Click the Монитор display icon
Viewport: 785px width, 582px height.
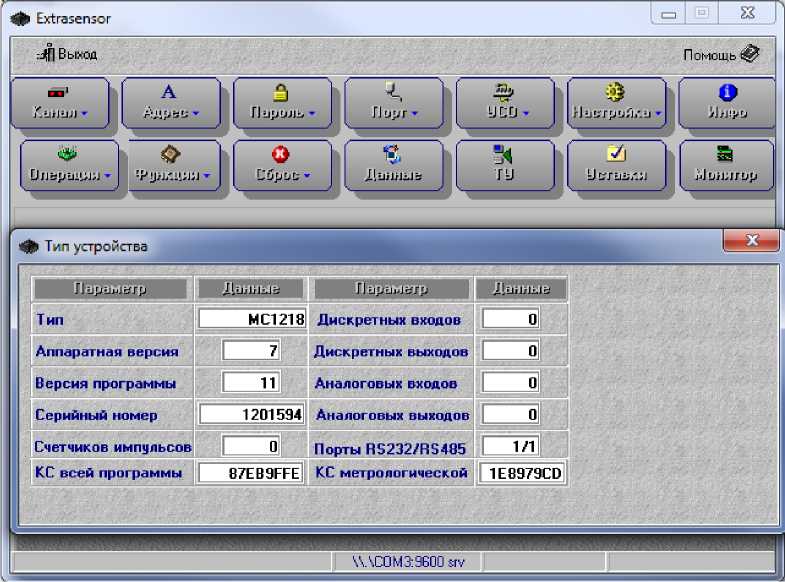click(725, 153)
